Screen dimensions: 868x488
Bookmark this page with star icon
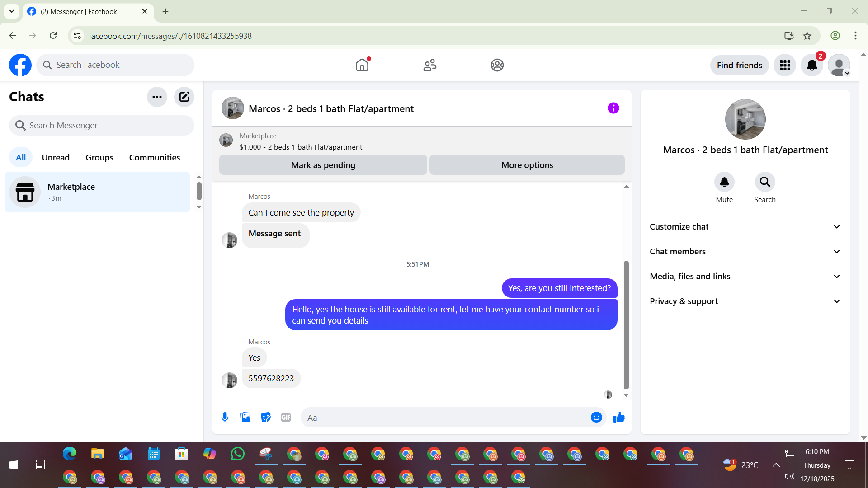(x=807, y=36)
